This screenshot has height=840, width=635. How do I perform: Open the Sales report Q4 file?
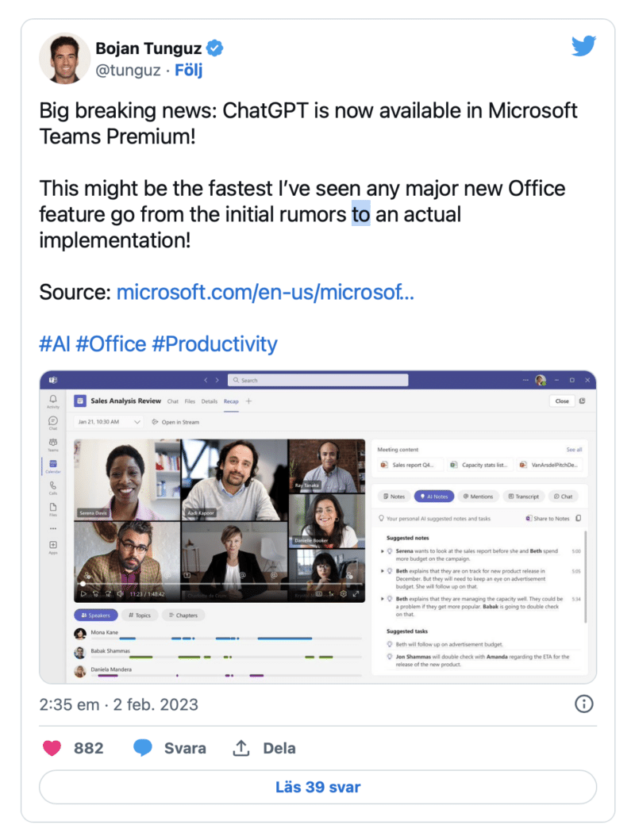click(x=411, y=465)
